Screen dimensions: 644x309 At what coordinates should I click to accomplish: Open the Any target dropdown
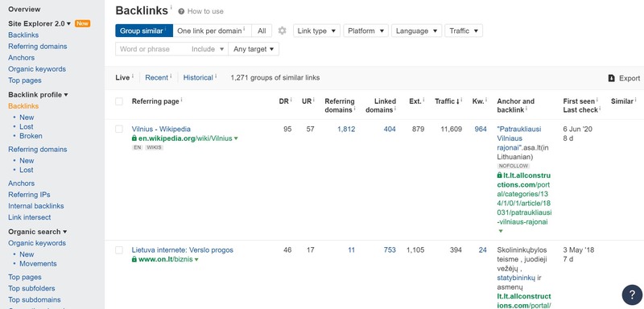[x=254, y=49]
